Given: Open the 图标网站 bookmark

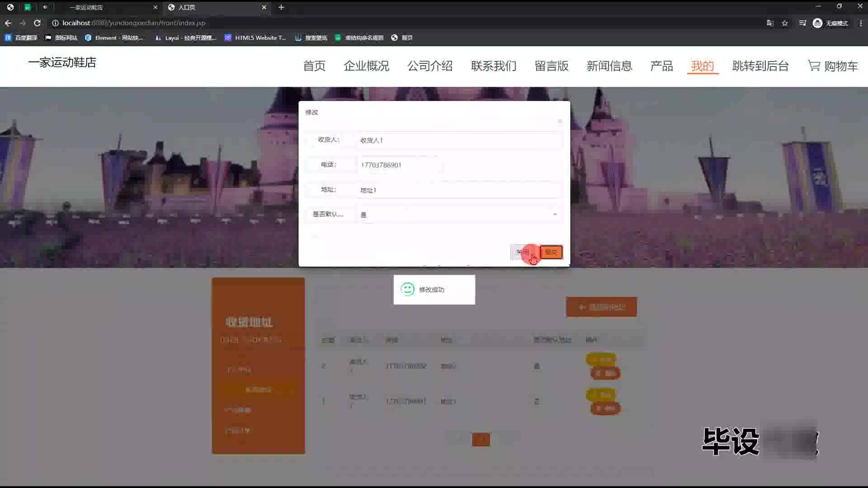Looking at the screenshot, I should click(x=61, y=38).
